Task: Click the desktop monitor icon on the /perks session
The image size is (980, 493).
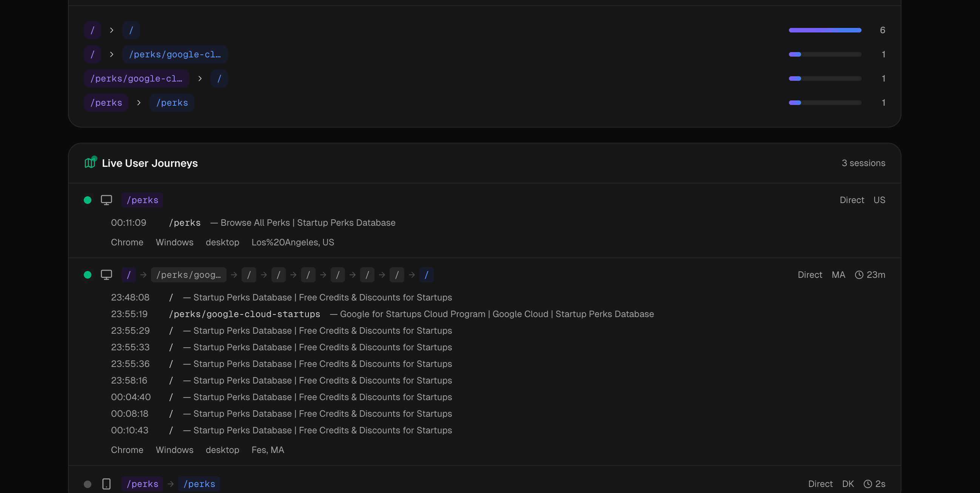Action: (x=106, y=199)
